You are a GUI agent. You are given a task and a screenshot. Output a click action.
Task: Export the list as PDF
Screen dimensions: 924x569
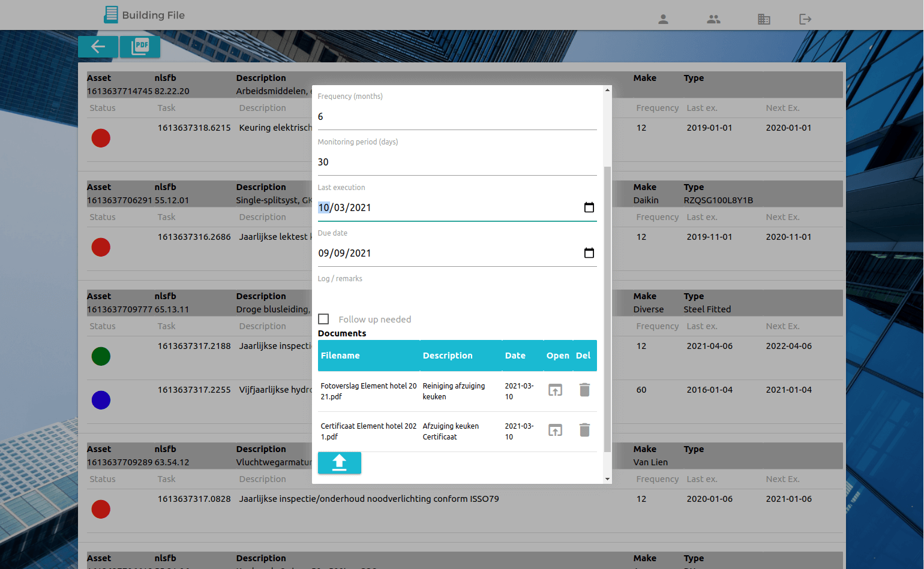point(140,47)
